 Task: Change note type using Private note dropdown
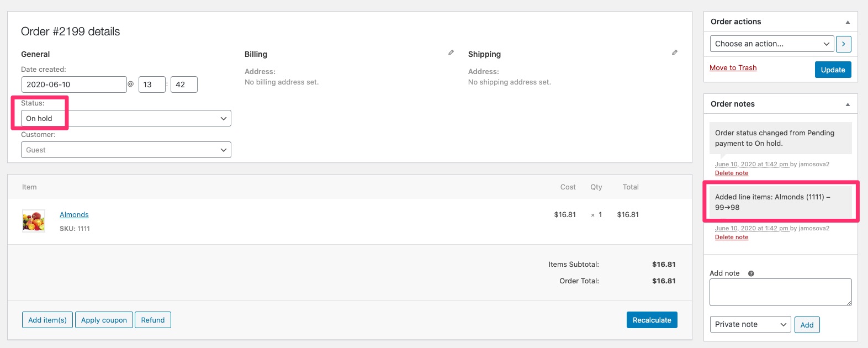tap(749, 324)
